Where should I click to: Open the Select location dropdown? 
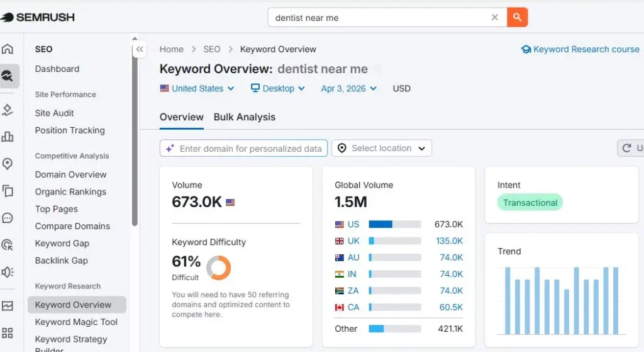click(x=382, y=148)
